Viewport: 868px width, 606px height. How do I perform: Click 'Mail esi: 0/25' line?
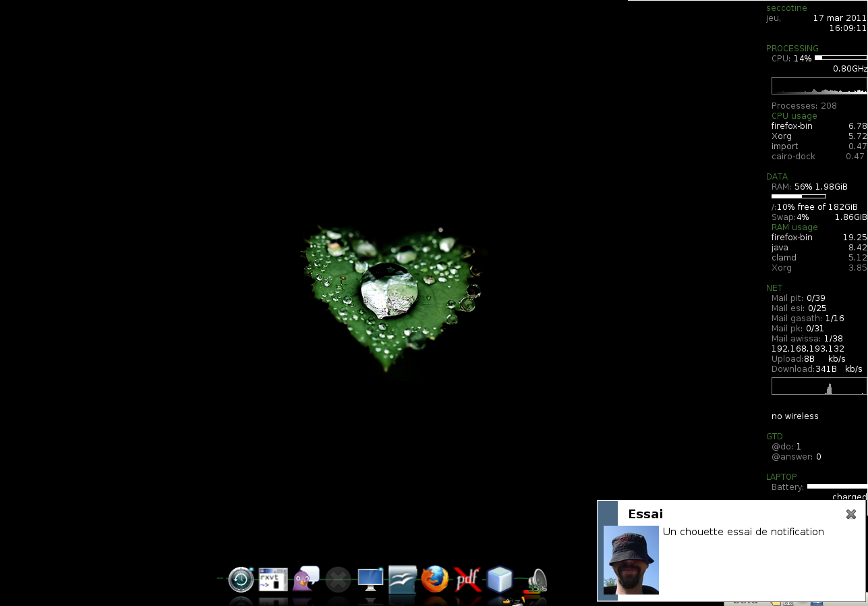click(x=799, y=308)
